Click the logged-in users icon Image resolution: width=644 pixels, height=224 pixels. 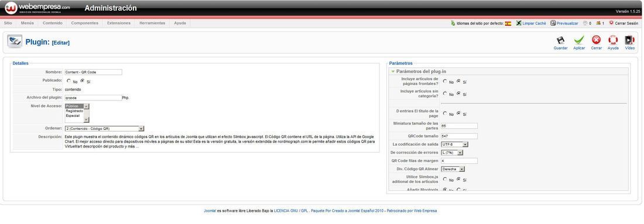click(598, 23)
